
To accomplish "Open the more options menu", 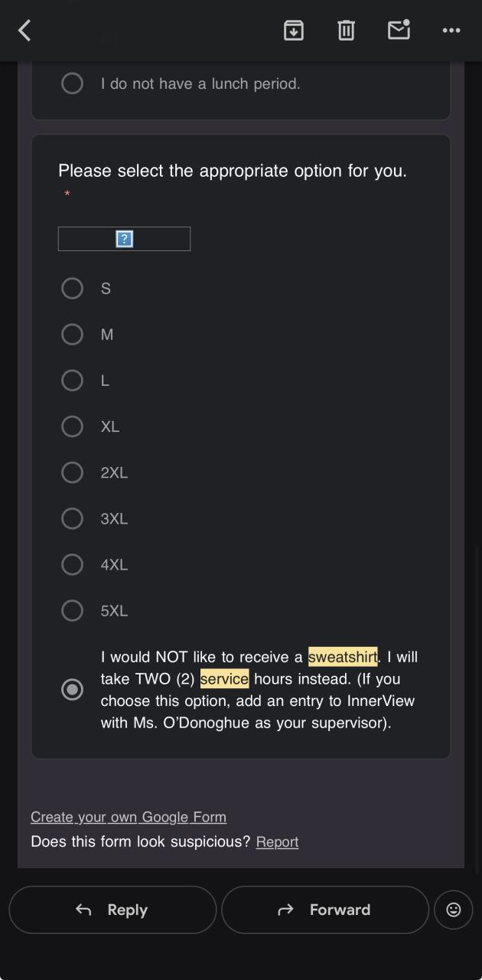I will tap(451, 31).
